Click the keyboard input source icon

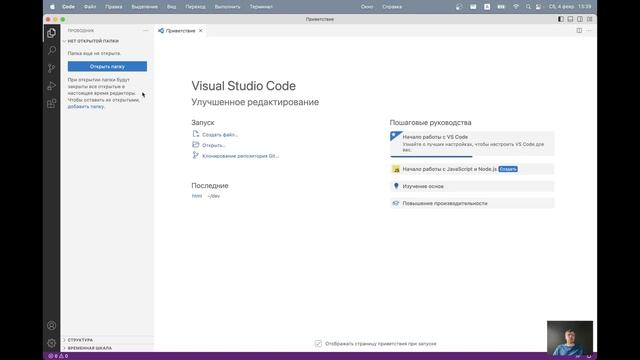(x=487, y=7)
